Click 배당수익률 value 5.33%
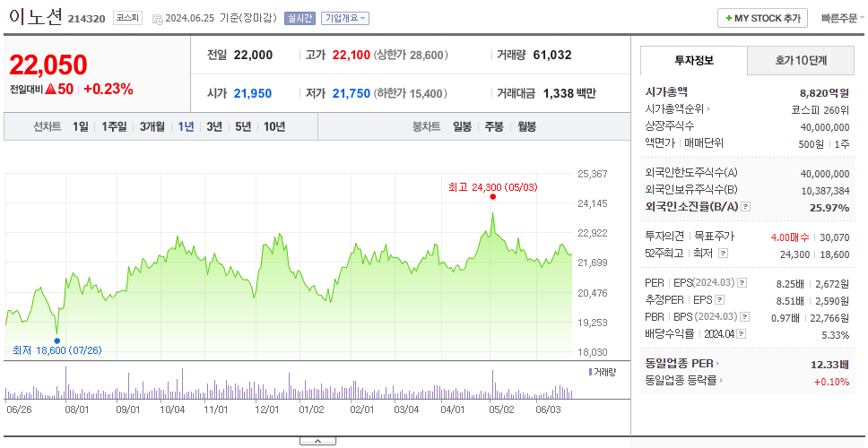Image resolution: width=868 pixels, height=448 pixels. pos(836,335)
